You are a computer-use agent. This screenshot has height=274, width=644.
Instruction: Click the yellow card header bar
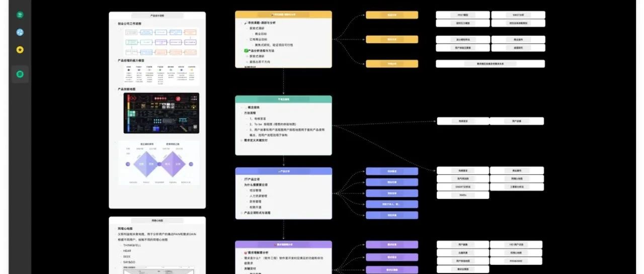283,15
